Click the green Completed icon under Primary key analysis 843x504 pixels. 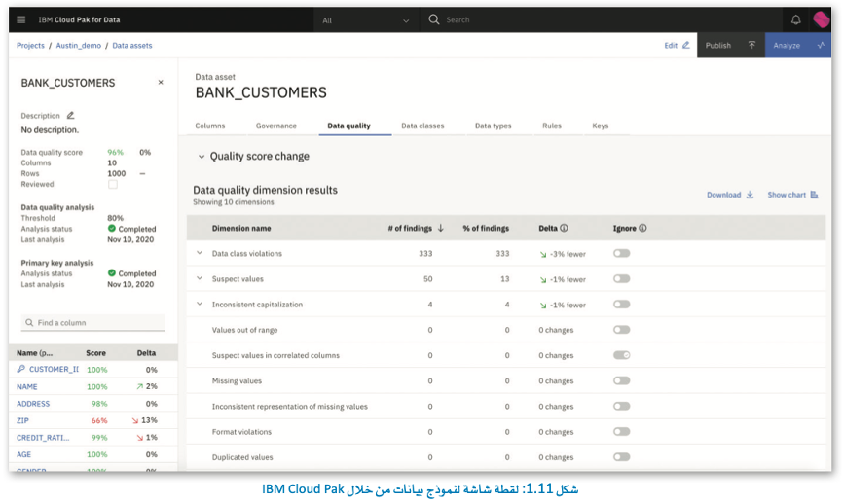point(112,273)
